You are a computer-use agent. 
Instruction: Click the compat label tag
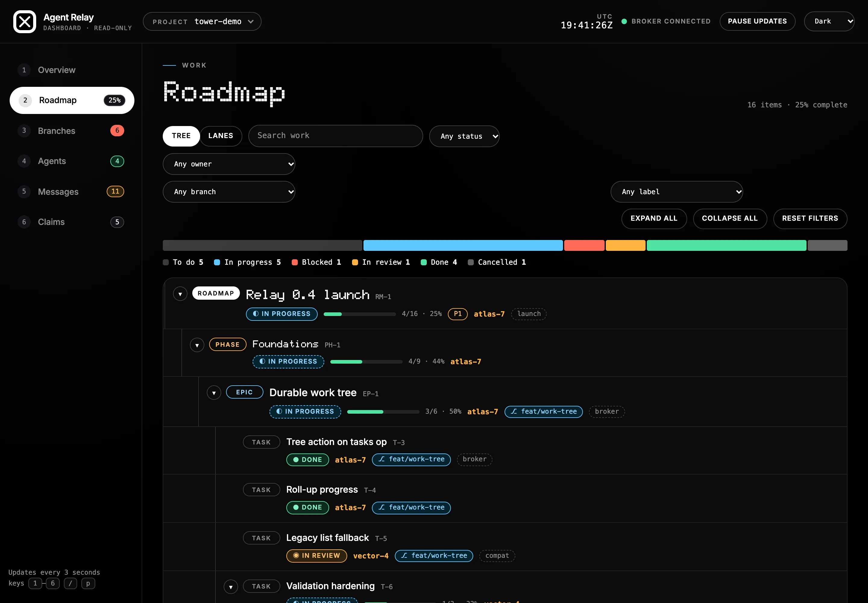coord(497,556)
